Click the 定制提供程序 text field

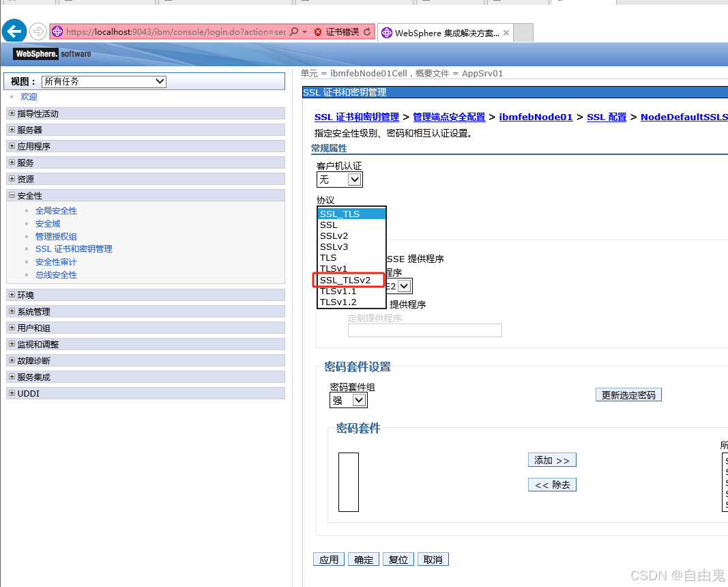pyautogui.click(x=425, y=330)
